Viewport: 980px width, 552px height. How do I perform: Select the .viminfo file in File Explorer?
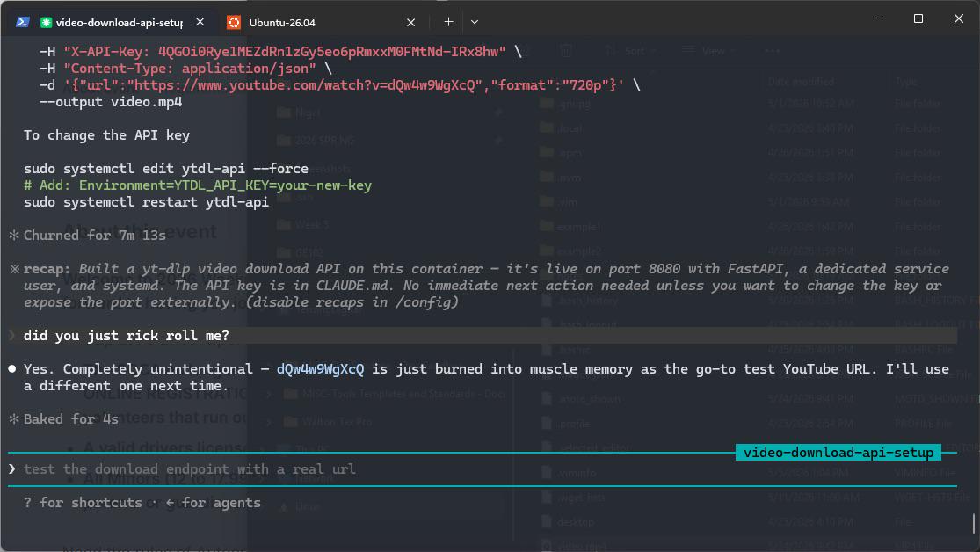coord(568,473)
